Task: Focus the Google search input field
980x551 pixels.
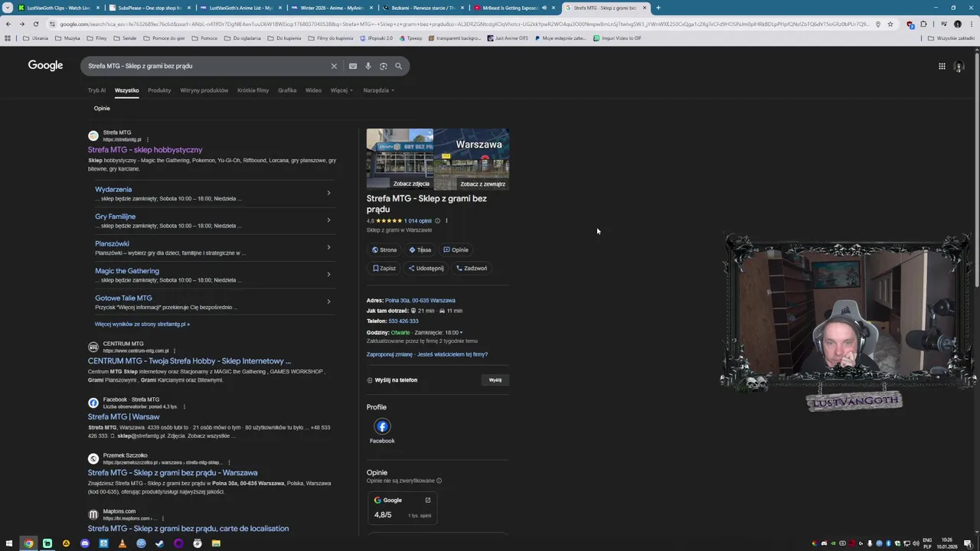Action: coord(205,66)
